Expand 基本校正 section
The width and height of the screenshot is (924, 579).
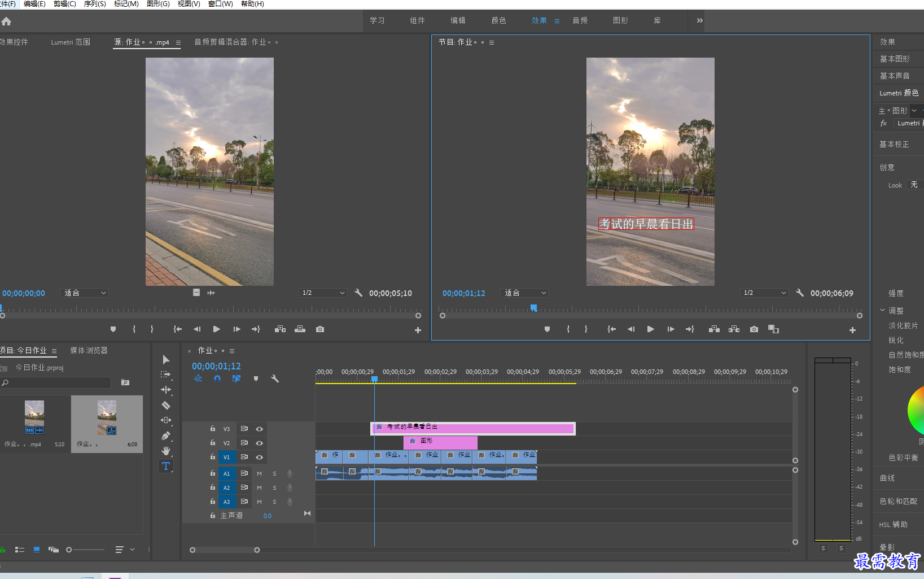(894, 144)
